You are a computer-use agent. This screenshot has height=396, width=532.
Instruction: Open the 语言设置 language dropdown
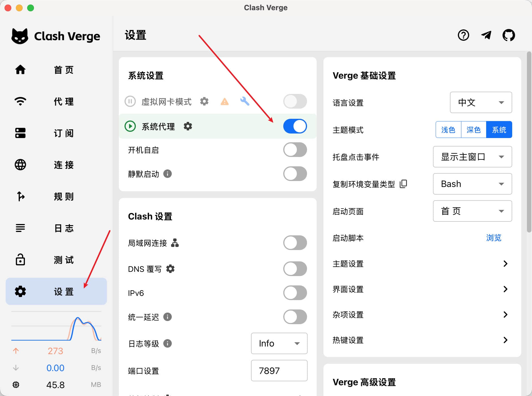pos(480,102)
